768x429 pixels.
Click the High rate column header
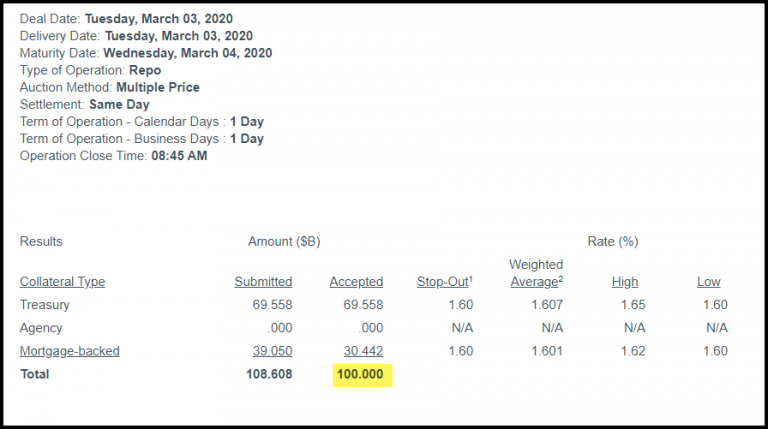(625, 282)
